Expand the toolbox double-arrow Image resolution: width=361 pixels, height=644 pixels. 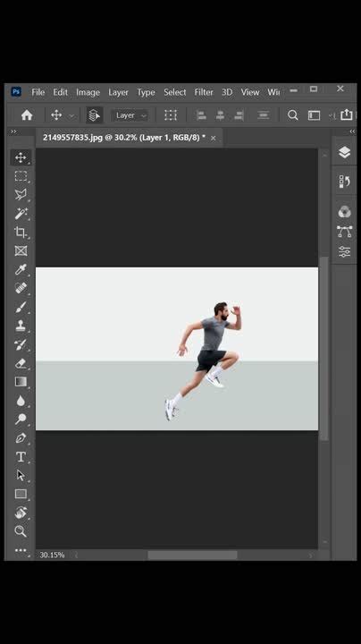point(14,131)
